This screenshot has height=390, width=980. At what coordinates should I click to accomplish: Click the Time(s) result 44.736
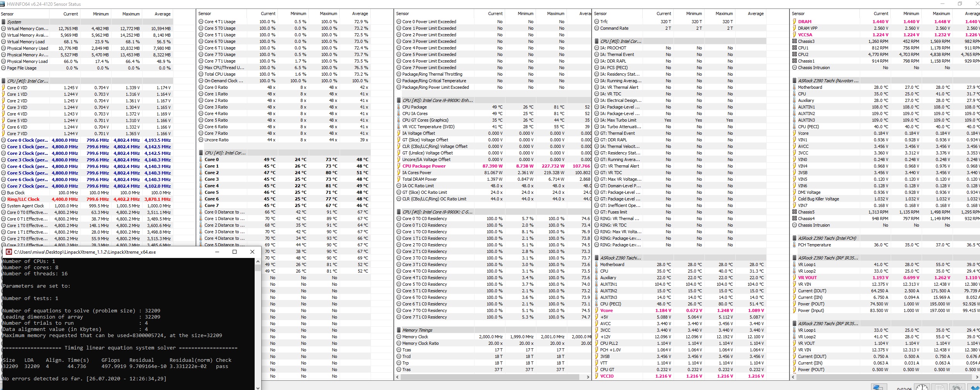tap(77, 366)
